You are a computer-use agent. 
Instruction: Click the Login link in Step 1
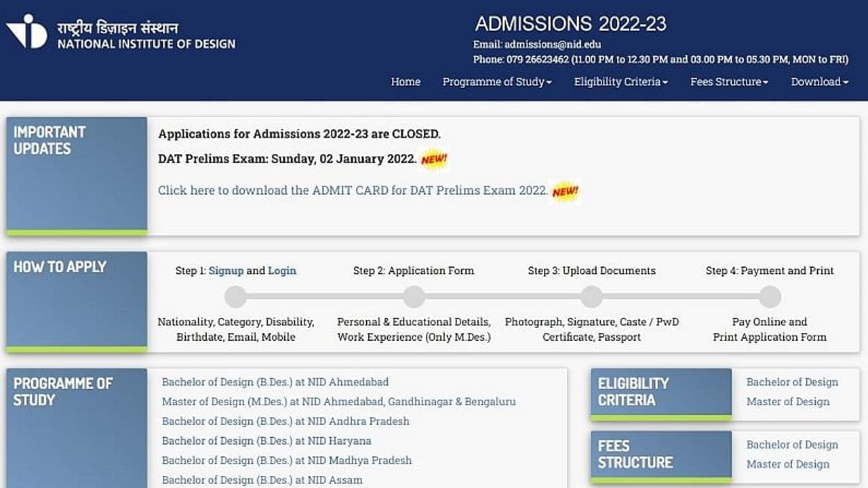(x=282, y=270)
